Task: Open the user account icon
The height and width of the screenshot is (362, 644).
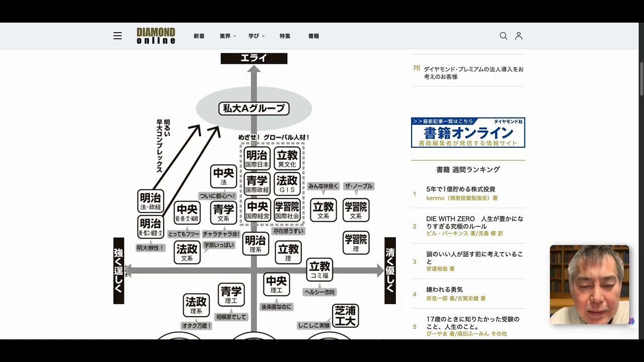Action: (519, 36)
